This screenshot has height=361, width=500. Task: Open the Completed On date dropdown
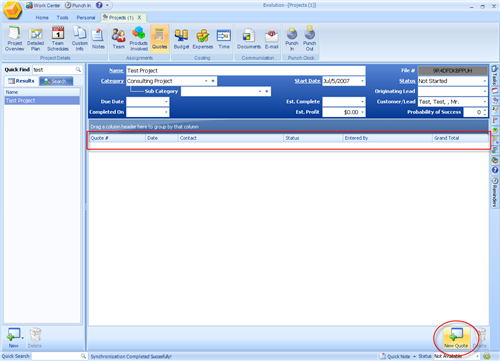point(166,112)
